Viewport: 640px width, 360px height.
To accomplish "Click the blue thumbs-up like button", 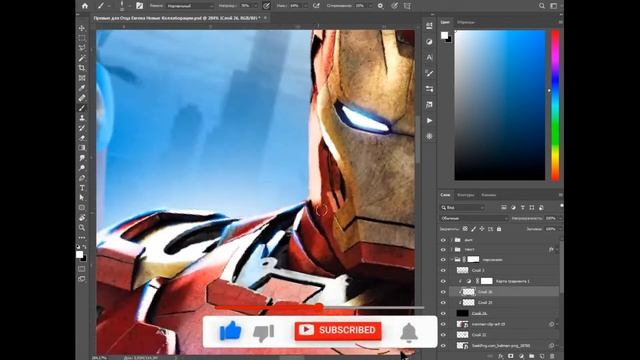I will click(231, 331).
